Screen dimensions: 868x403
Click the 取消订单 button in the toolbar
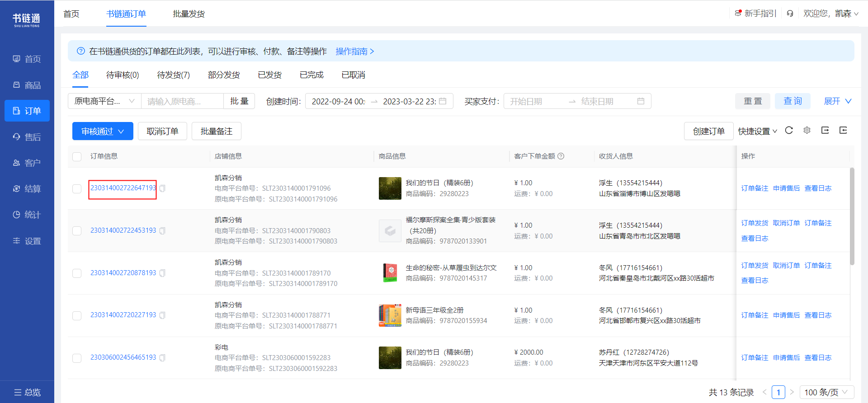162,131
